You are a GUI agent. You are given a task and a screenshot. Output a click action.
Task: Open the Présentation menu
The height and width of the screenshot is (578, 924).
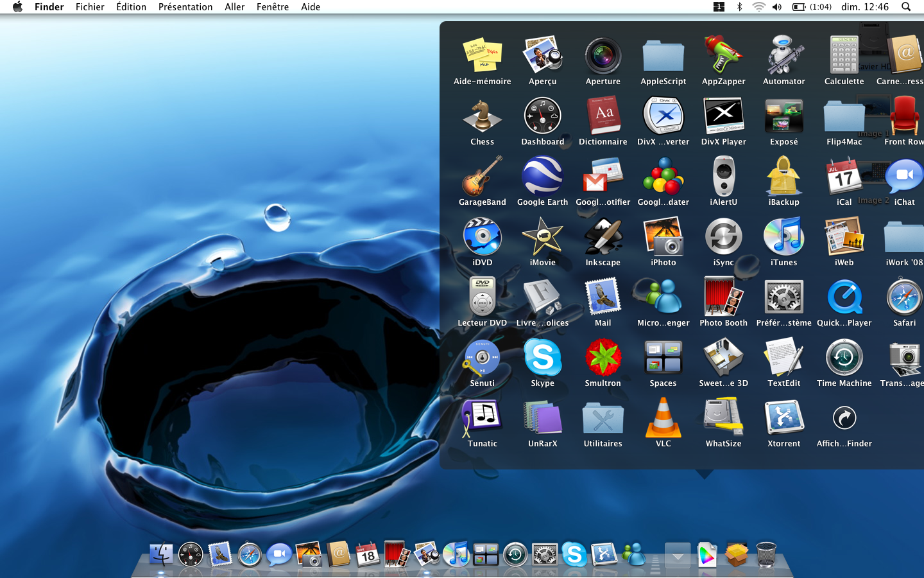[x=185, y=7]
